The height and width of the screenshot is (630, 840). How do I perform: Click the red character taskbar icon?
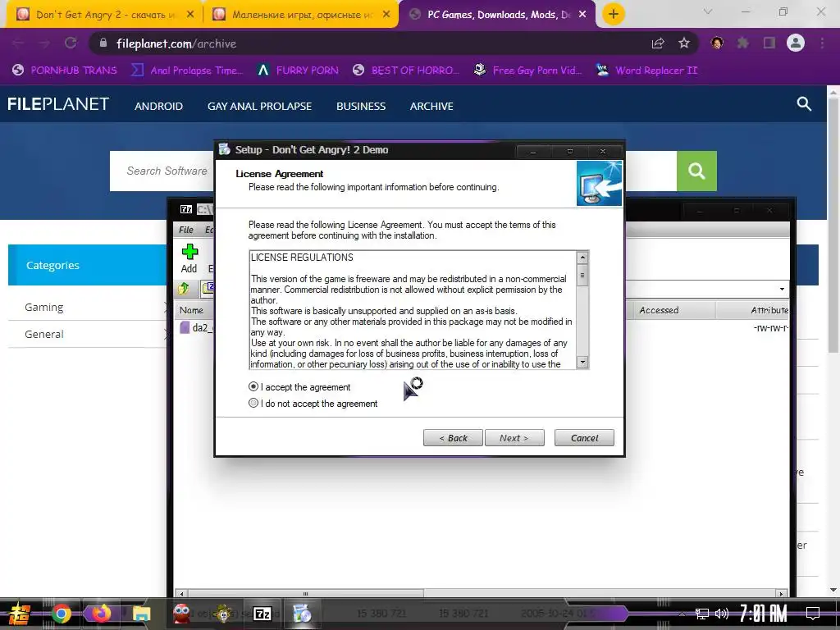[x=182, y=614]
